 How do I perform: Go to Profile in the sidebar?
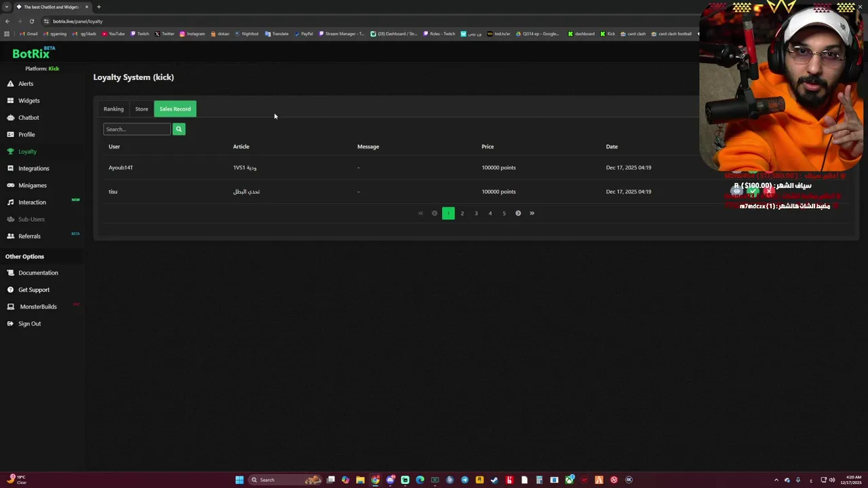(x=26, y=134)
